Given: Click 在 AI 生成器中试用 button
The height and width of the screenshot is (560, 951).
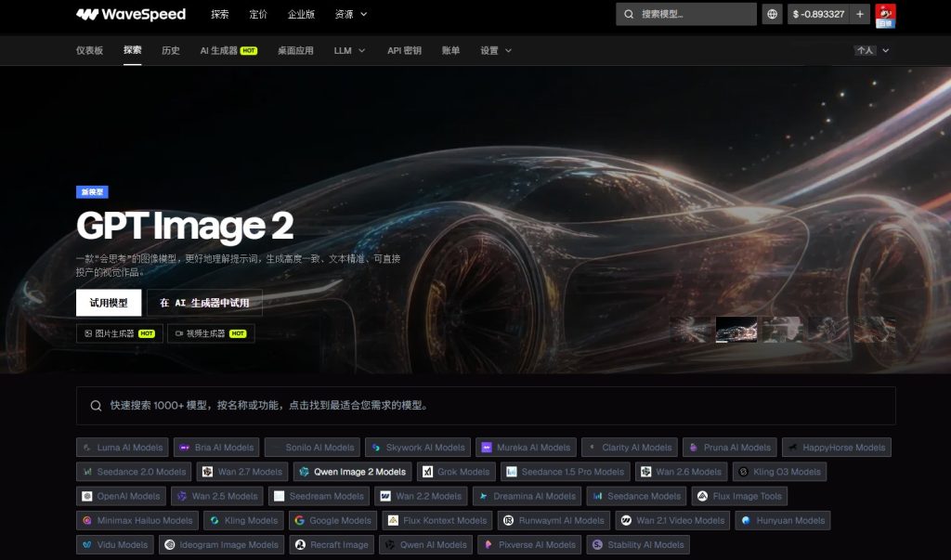Looking at the screenshot, I should (x=204, y=302).
